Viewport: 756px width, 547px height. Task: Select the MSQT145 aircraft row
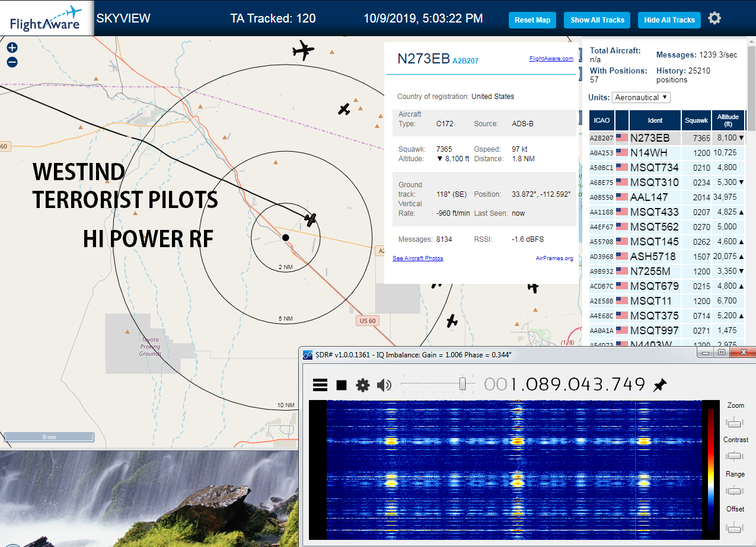(x=667, y=242)
